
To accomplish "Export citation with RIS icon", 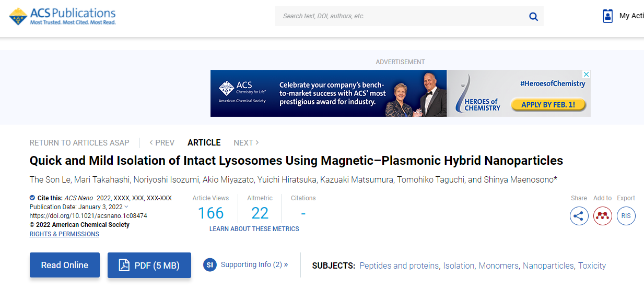I will [x=626, y=216].
